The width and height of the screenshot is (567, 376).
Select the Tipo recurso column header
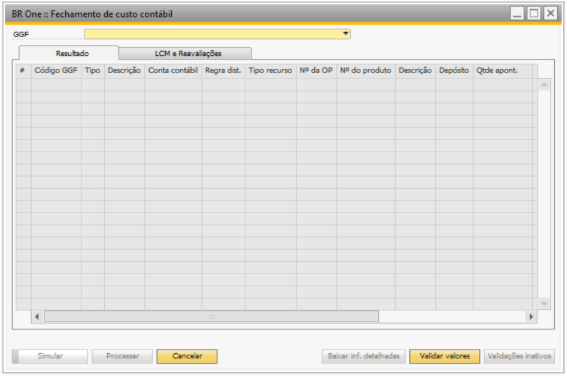tap(270, 70)
